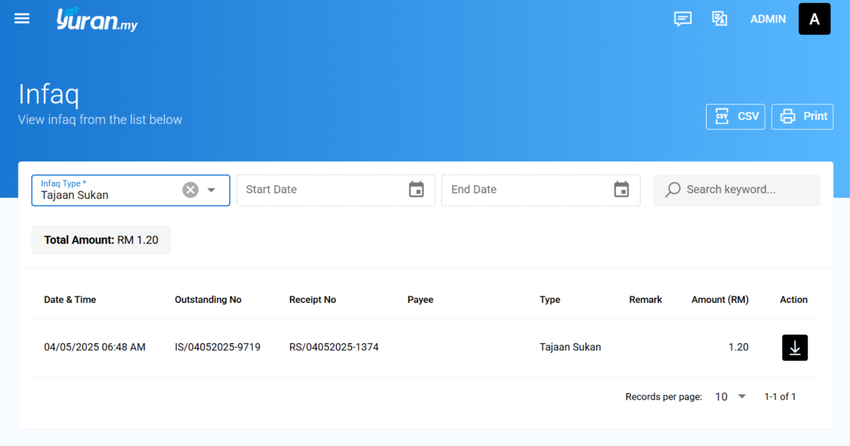Screen dimensions: 850x446
Task: Sort by Amount (RM) column header
Action: 720,300
